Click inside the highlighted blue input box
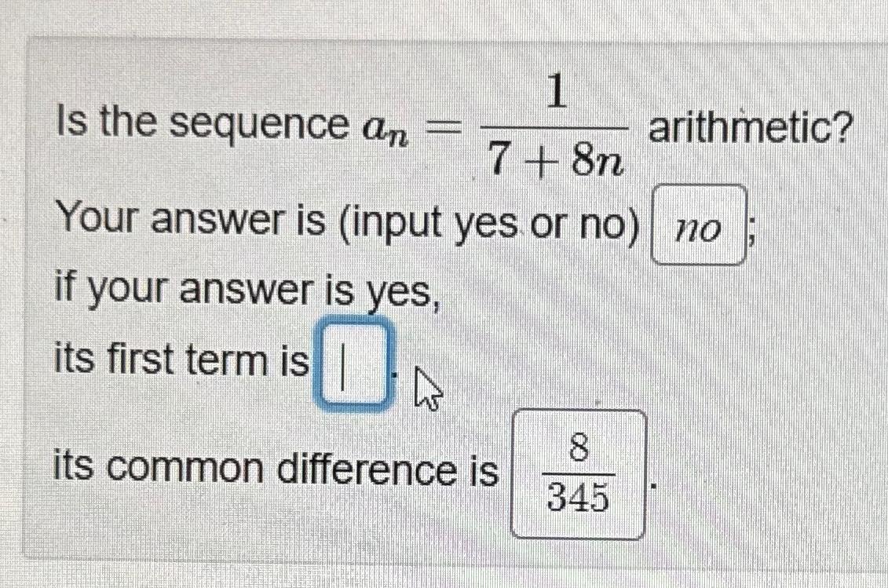 tap(352, 363)
